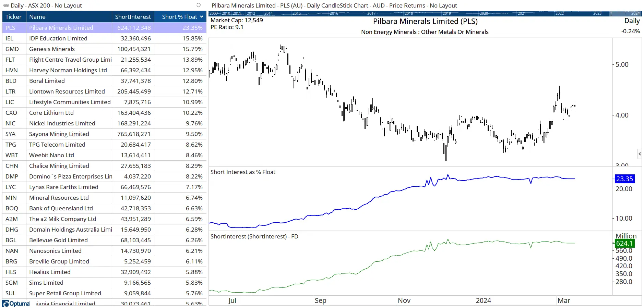Click the 5.00 price axis label
This screenshot has width=644, height=308.
click(622, 64)
